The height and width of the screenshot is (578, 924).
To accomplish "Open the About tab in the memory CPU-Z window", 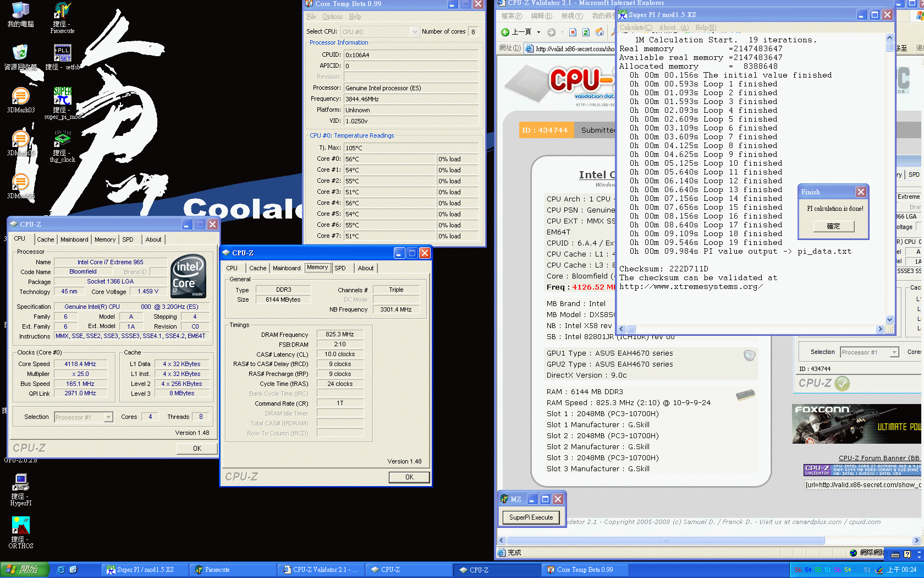I will point(366,268).
